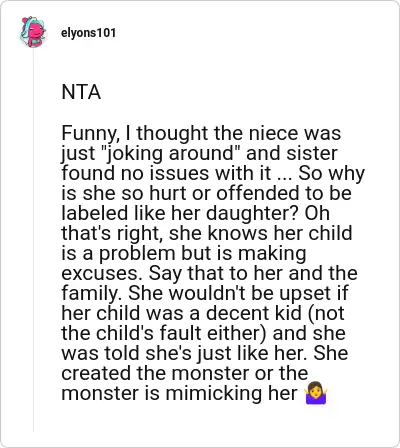The width and height of the screenshot is (400, 448).
Task: Click the phrase 'decent kid (not'
Action: click(275, 313)
